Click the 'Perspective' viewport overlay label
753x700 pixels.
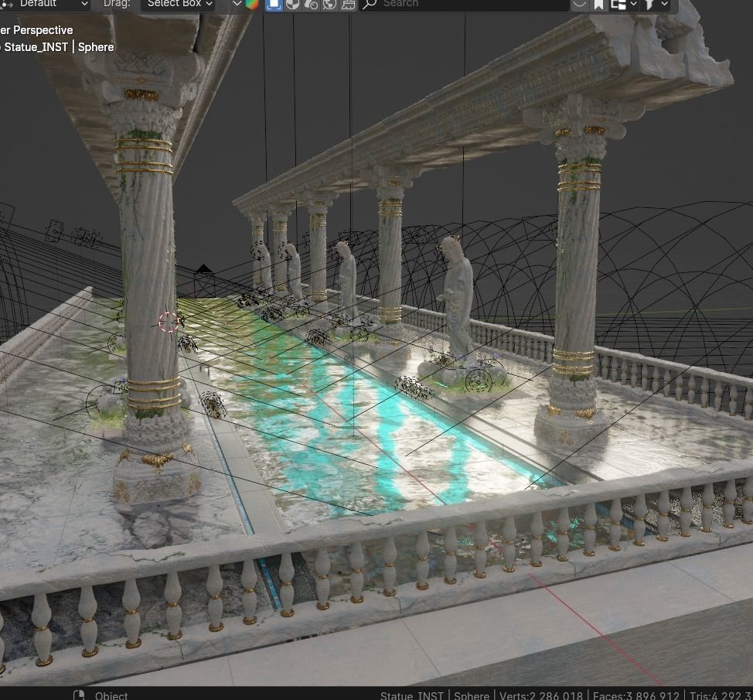pos(43,30)
